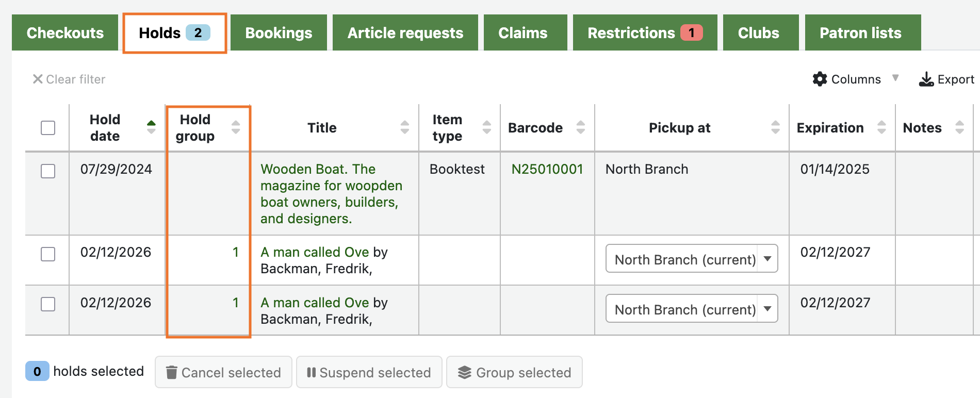Screen dimensions: 980x398
Task: Switch to the Checkouts tab
Action: (x=65, y=33)
